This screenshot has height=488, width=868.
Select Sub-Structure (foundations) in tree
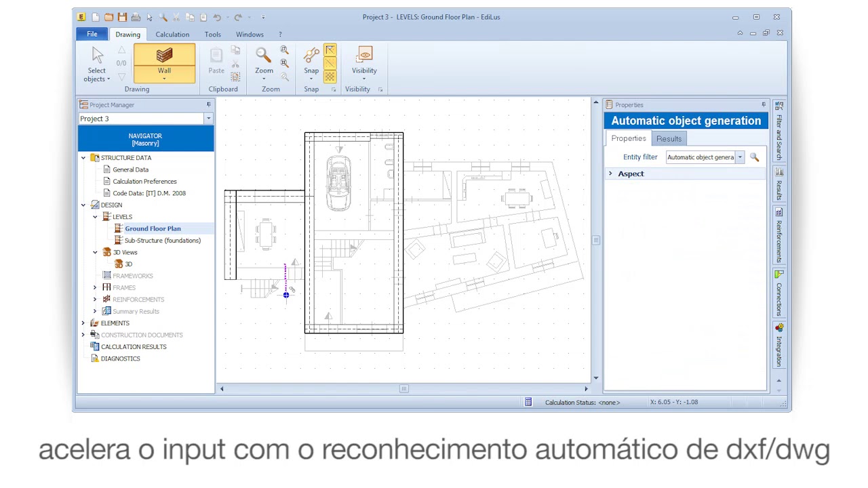[x=163, y=241]
